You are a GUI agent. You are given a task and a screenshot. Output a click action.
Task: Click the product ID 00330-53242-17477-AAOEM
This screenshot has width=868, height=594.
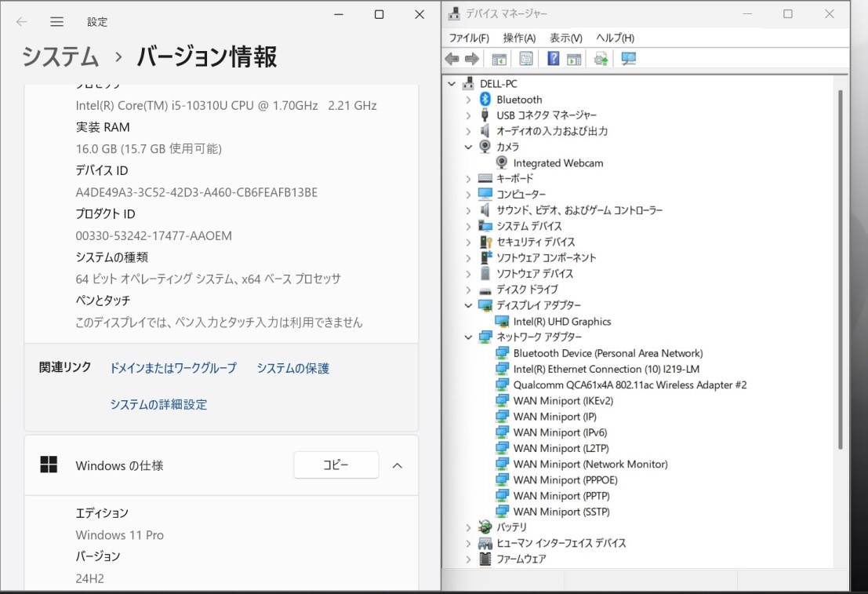pos(154,235)
